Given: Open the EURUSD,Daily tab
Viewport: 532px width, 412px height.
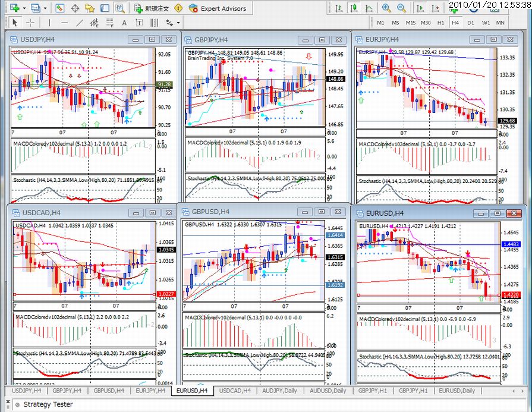Looking at the screenshot, I should tap(457, 391).
